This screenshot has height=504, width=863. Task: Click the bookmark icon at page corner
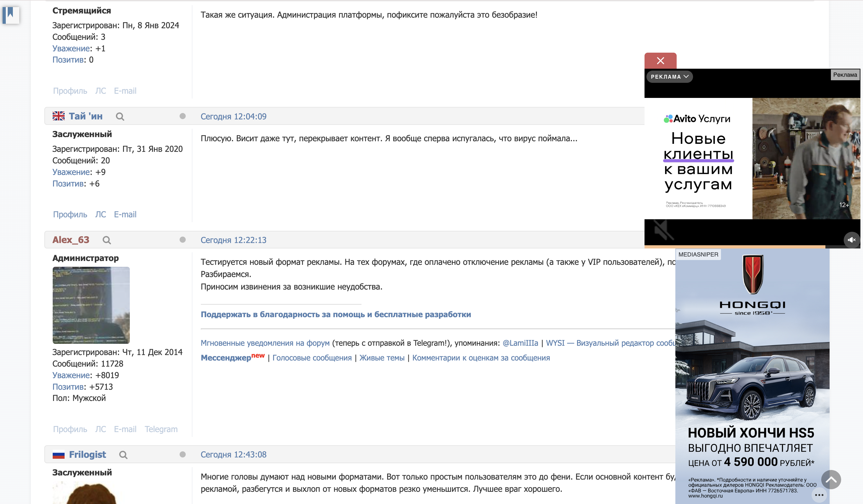pos(10,15)
